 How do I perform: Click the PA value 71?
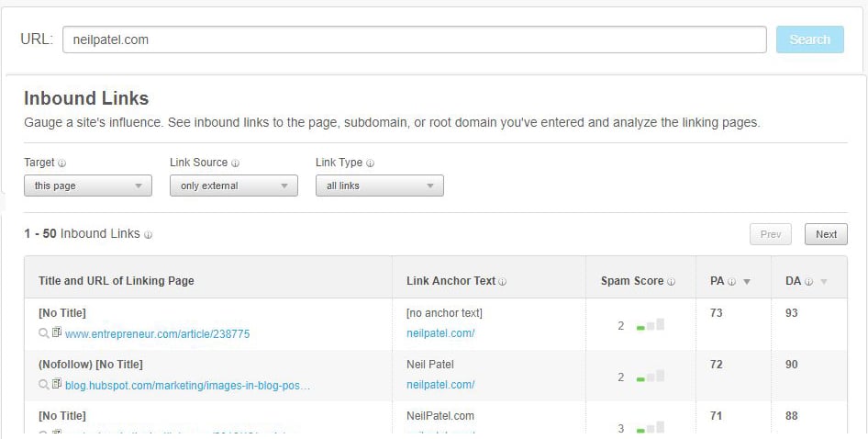(x=717, y=416)
